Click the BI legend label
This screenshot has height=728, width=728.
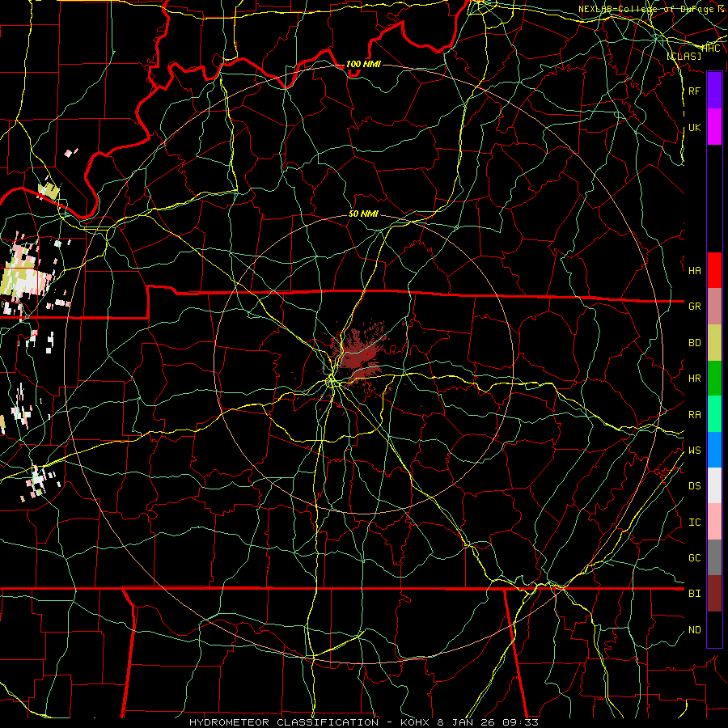coord(695,594)
